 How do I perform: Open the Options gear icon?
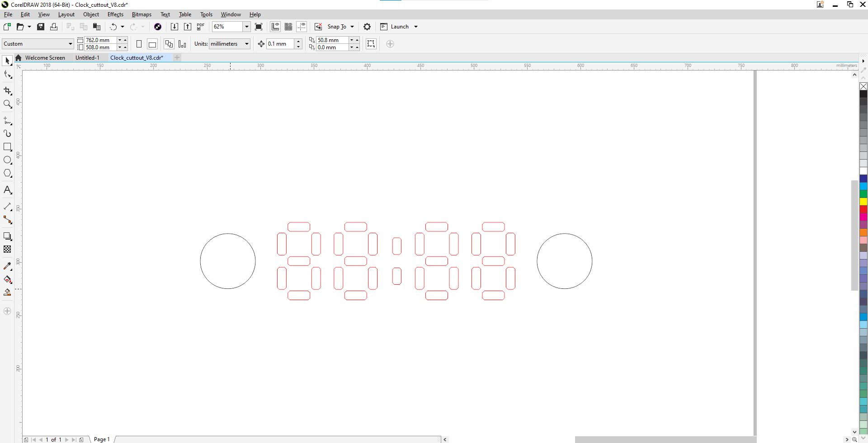(367, 27)
